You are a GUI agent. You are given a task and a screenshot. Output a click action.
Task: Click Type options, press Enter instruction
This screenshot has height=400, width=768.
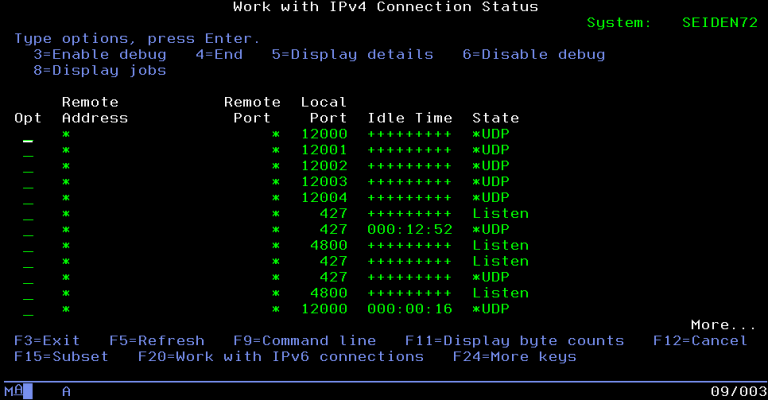point(137,39)
